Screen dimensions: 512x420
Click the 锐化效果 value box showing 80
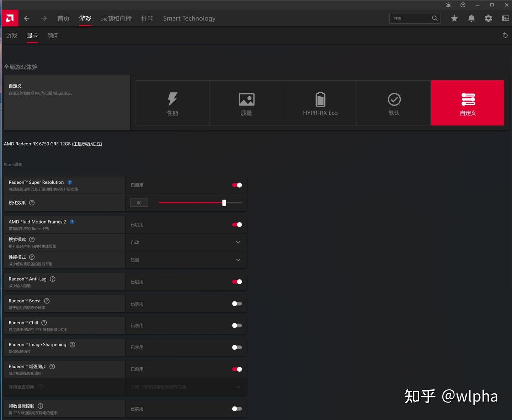(x=139, y=203)
